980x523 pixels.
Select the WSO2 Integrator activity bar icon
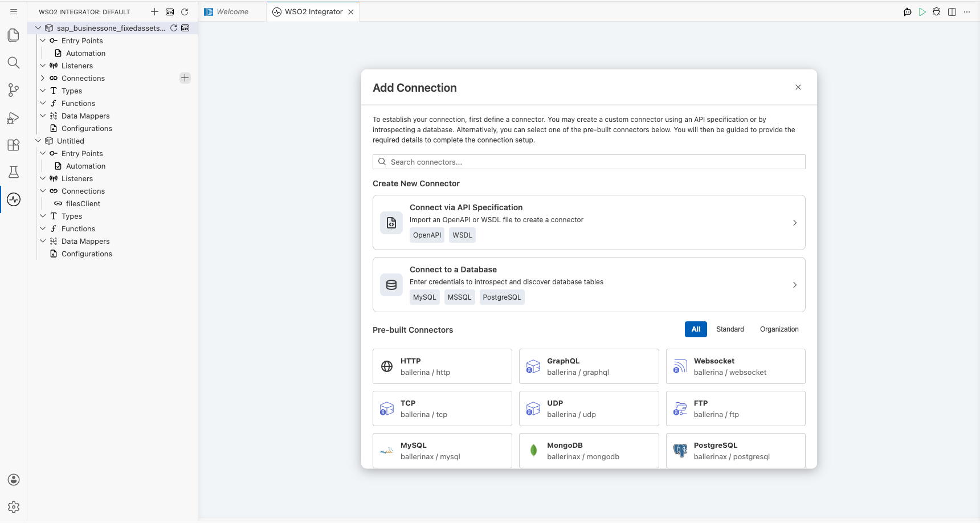[14, 199]
